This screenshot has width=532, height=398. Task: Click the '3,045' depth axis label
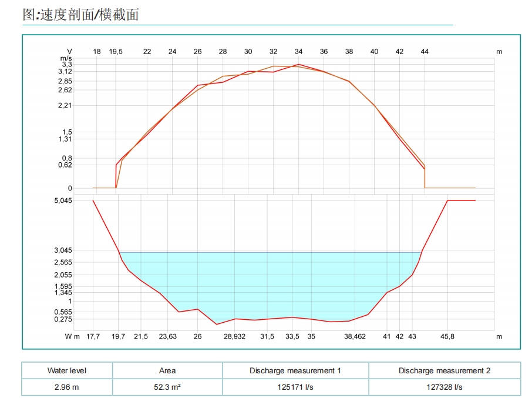pos(63,250)
